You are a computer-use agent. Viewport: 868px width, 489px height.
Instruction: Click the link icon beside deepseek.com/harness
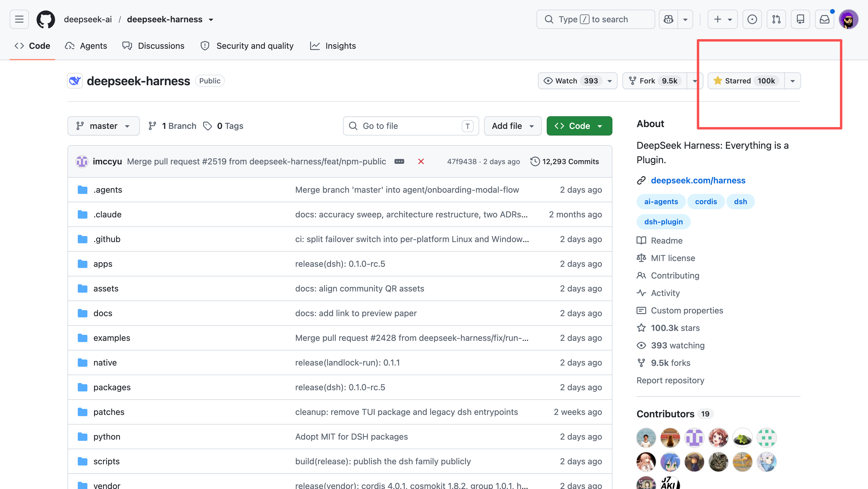tap(641, 180)
